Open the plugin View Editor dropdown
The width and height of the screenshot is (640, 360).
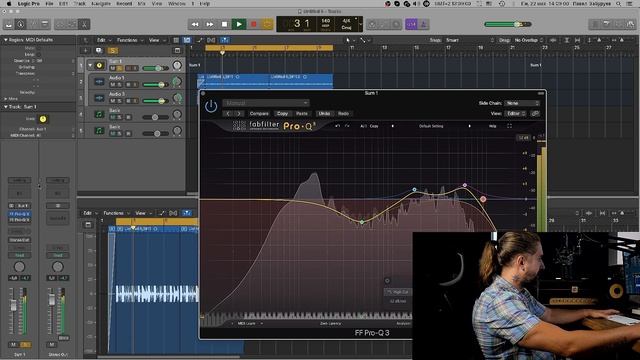tap(516, 113)
